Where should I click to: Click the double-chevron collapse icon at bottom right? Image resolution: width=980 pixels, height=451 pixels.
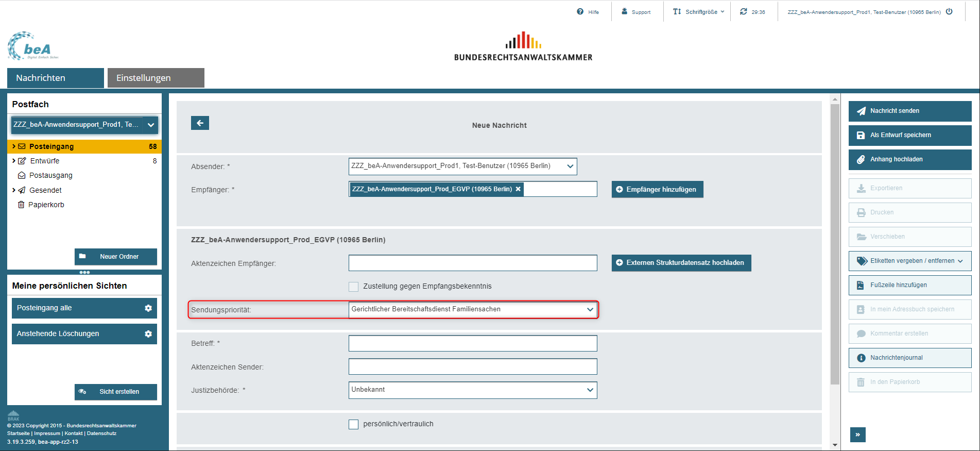coord(857,435)
